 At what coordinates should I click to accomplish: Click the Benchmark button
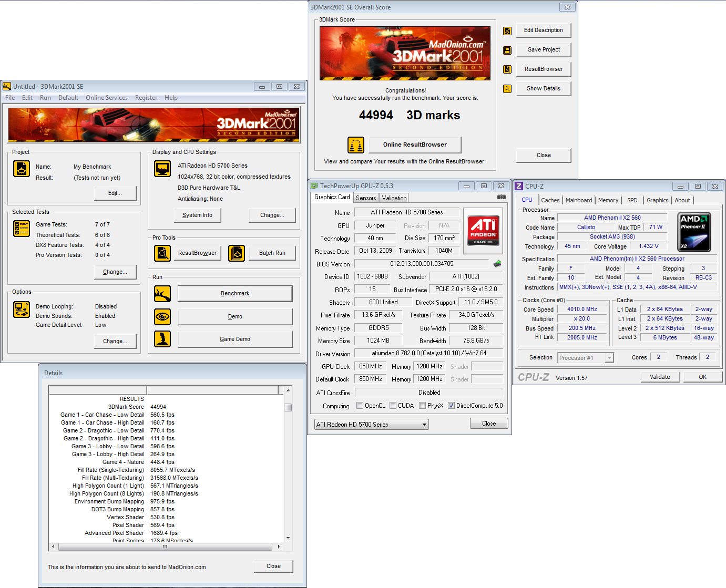tap(235, 294)
